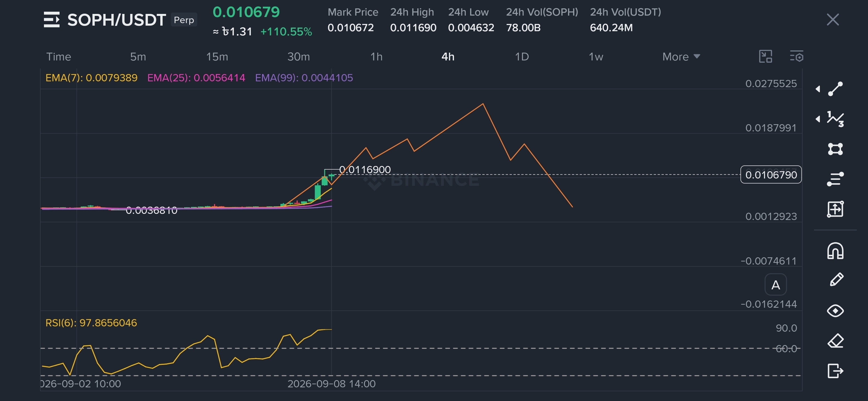Select the measure range tool
Image resolution: width=868 pixels, height=401 pixels.
coord(835,209)
